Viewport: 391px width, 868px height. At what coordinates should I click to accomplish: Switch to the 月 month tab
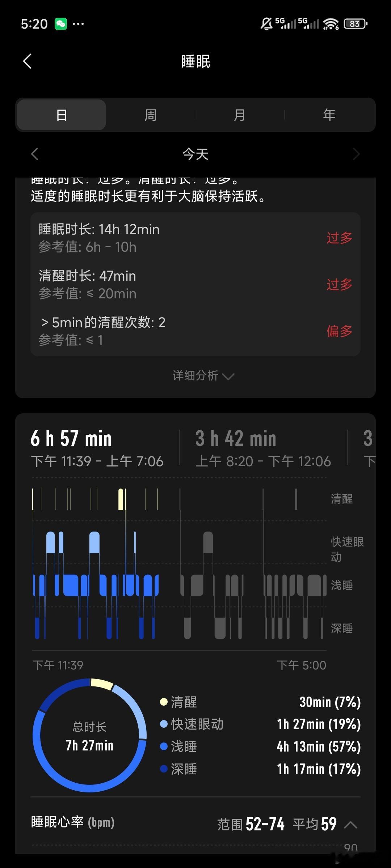[x=240, y=115]
